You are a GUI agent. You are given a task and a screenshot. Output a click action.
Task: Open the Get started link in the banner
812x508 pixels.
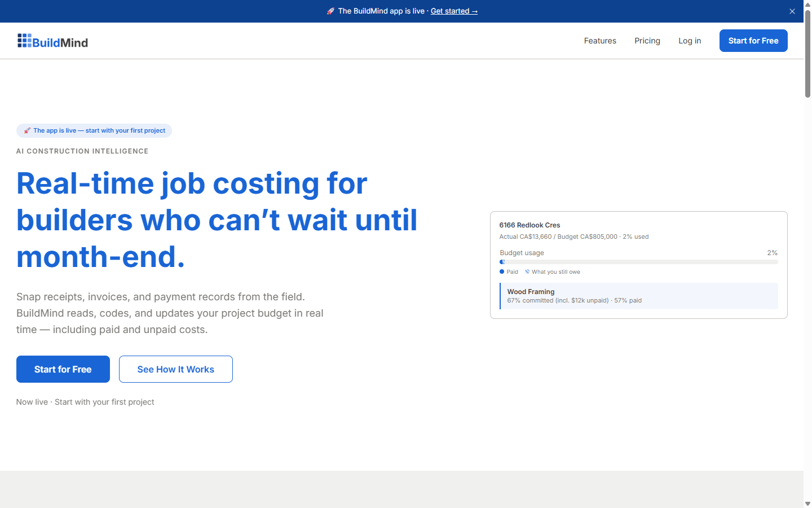point(454,11)
